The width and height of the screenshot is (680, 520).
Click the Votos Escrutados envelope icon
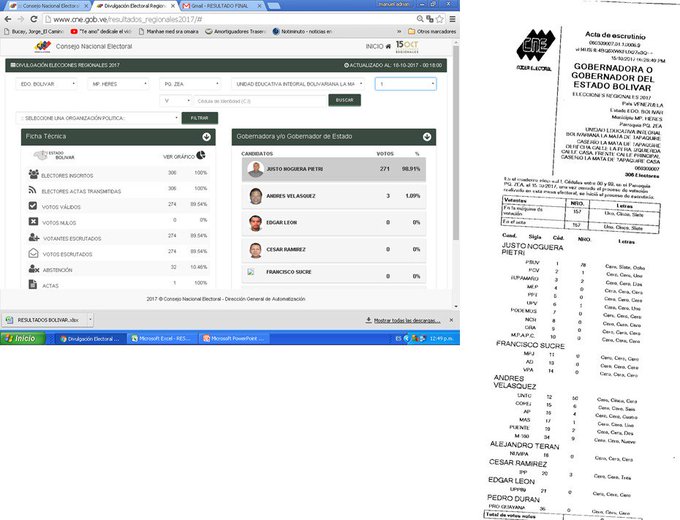(x=33, y=253)
